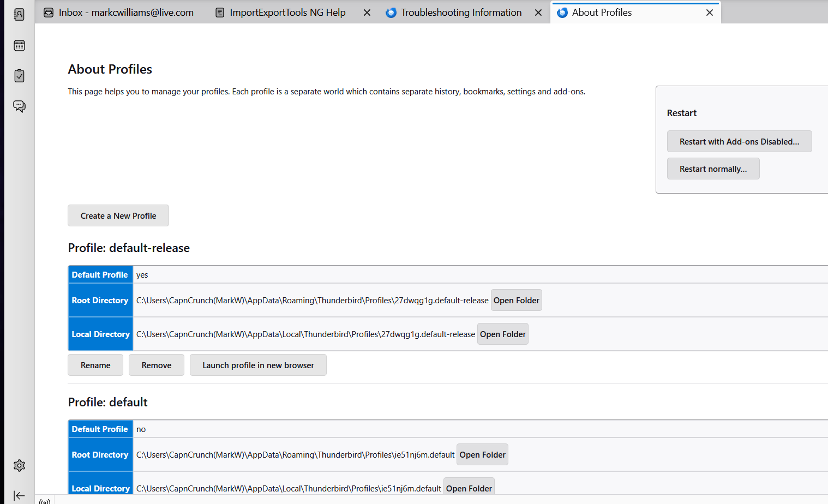The height and width of the screenshot is (504, 828).
Task: Click the Default Profile label in default-release table
Action: [x=100, y=274]
